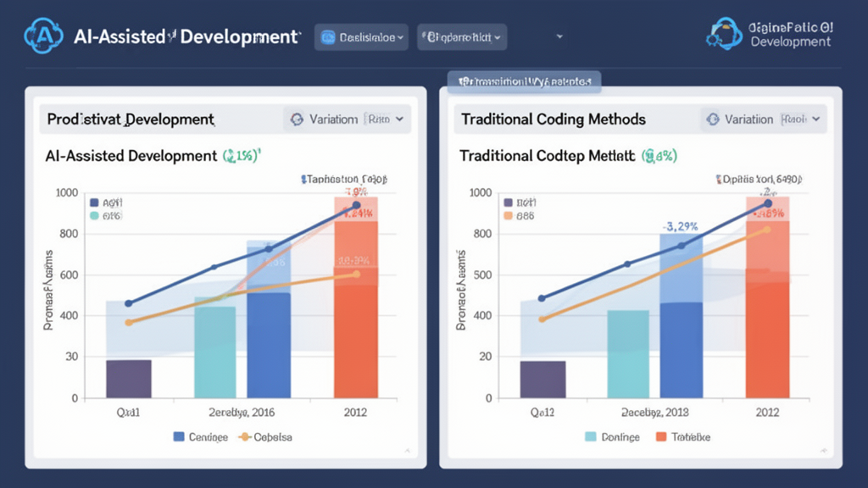Select the highlighted tab above the chart panels

pos(524,81)
